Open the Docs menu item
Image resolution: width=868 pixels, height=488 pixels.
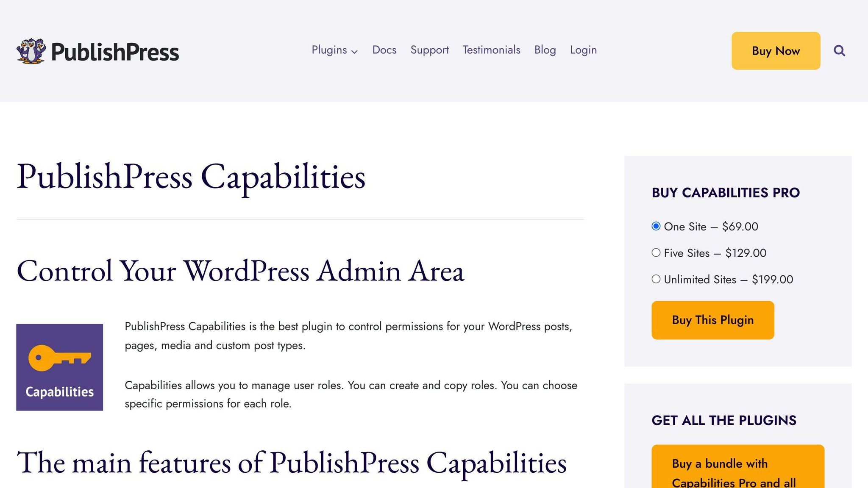[384, 50]
